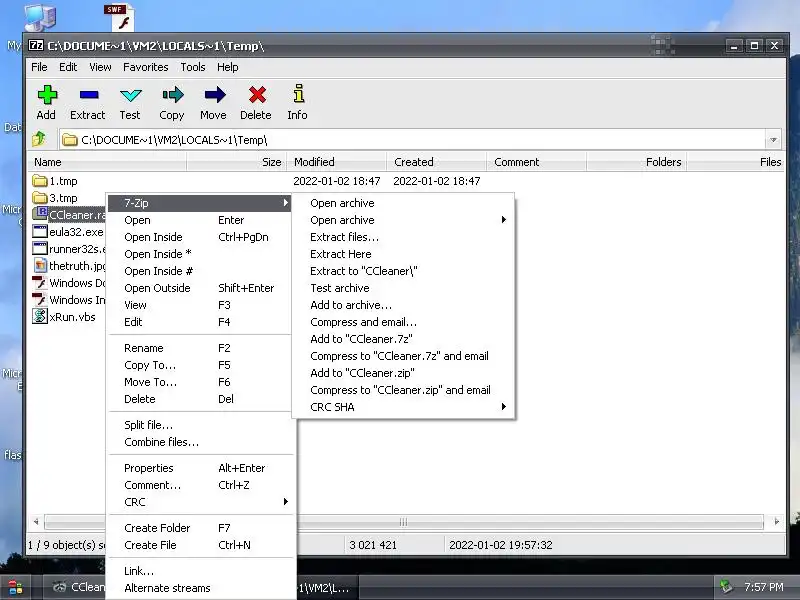Expand the 7-Zip submenu
Image resolution: width=800 pixels, height=600 pixels.
199,203
